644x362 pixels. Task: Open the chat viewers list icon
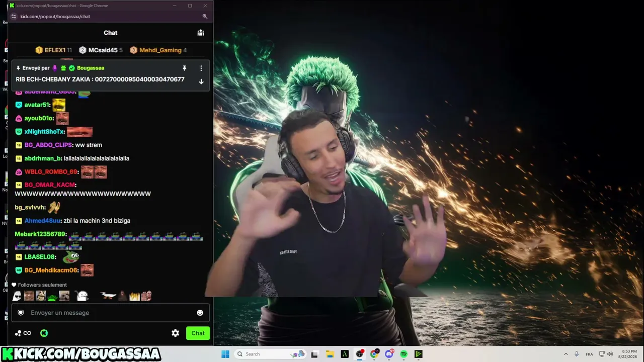201,33
